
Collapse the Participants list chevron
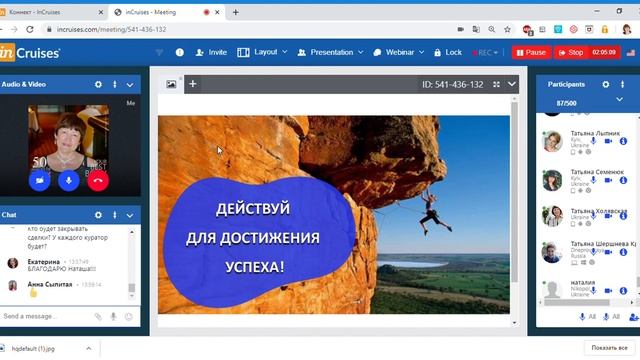(x=619, y=99)
